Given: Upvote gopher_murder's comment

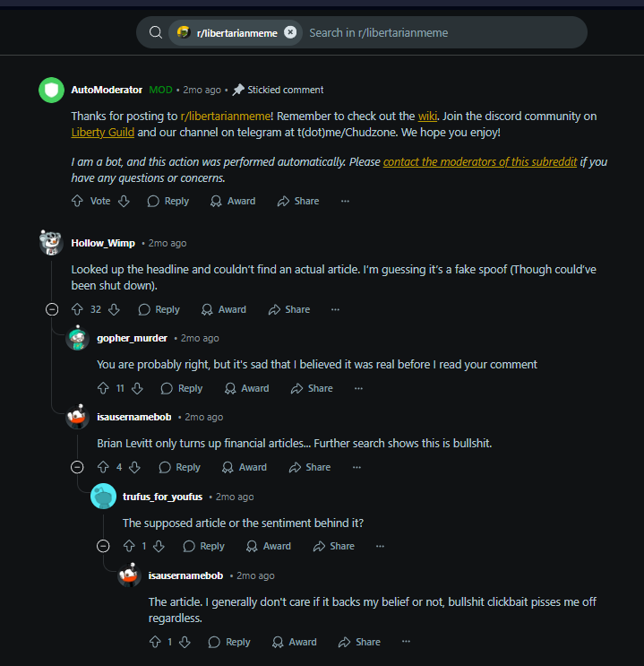Looking at the screenshot, I should [x=103, y=388].
